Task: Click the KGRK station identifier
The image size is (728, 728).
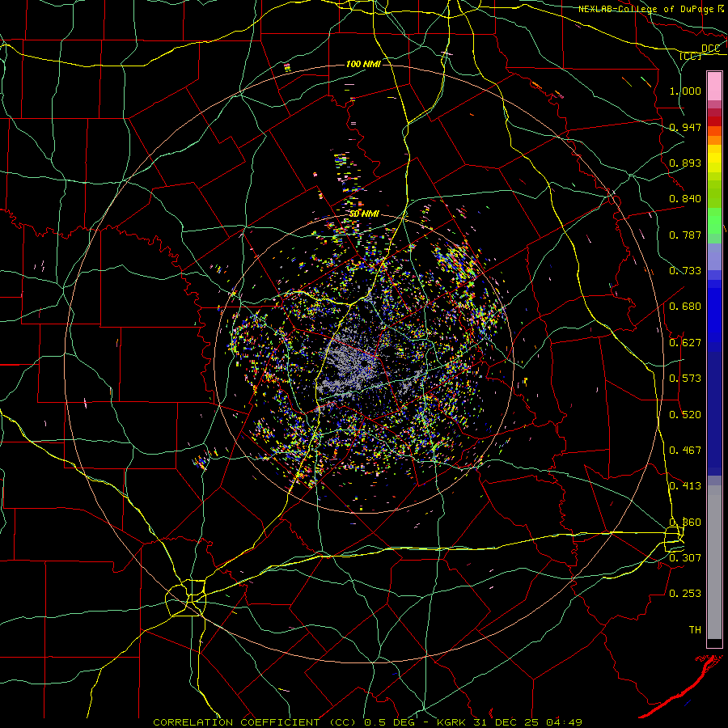Action: click(x=453, y=722)
